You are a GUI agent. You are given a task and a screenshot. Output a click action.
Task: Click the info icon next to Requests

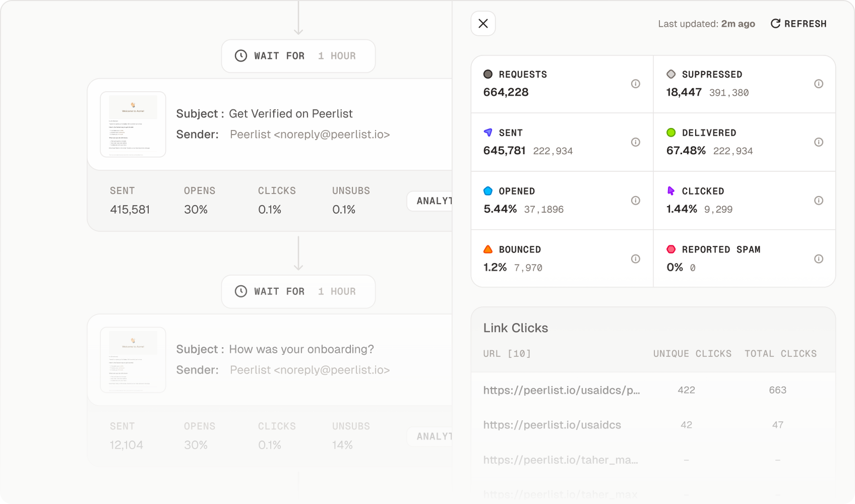tap(635, 84)
